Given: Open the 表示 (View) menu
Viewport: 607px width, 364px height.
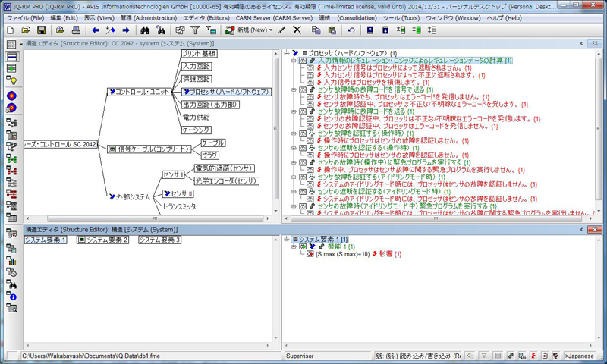Looking at the screenshot, I should pyautogui.click(x=99, y=18).
